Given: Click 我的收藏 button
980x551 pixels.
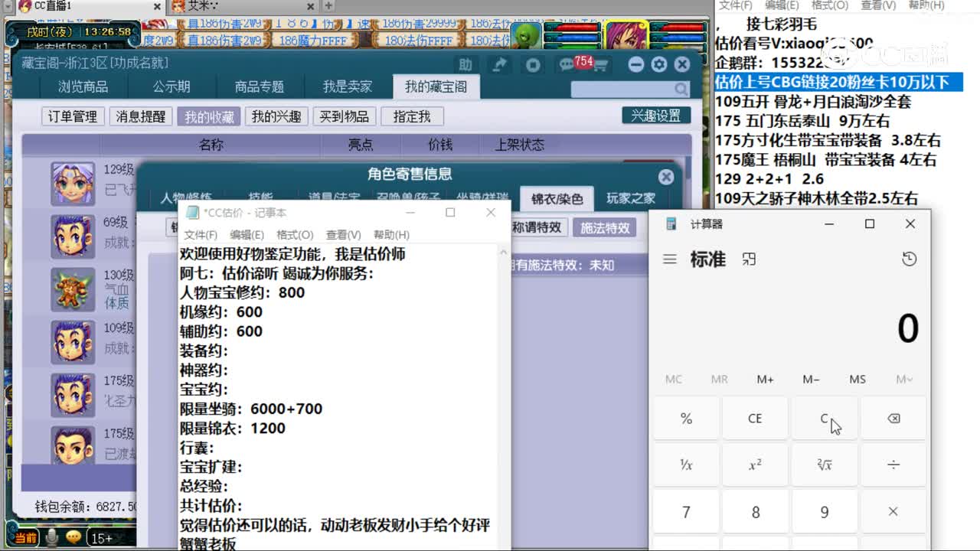Looking at the screenshot, I should point(209,116).
